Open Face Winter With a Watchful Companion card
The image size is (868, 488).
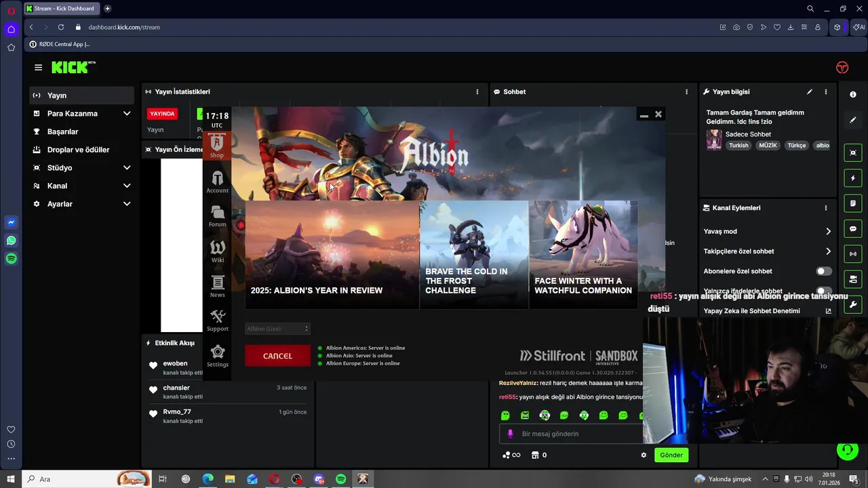(x=583, y=255)
